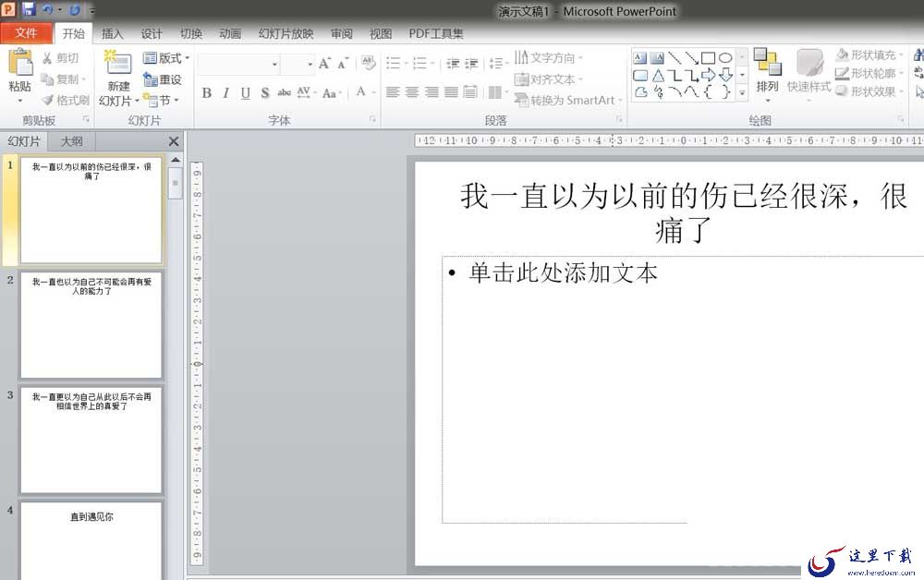Select the Rectangle shape in gallery
924x580 pixels.
pos(709,57)
